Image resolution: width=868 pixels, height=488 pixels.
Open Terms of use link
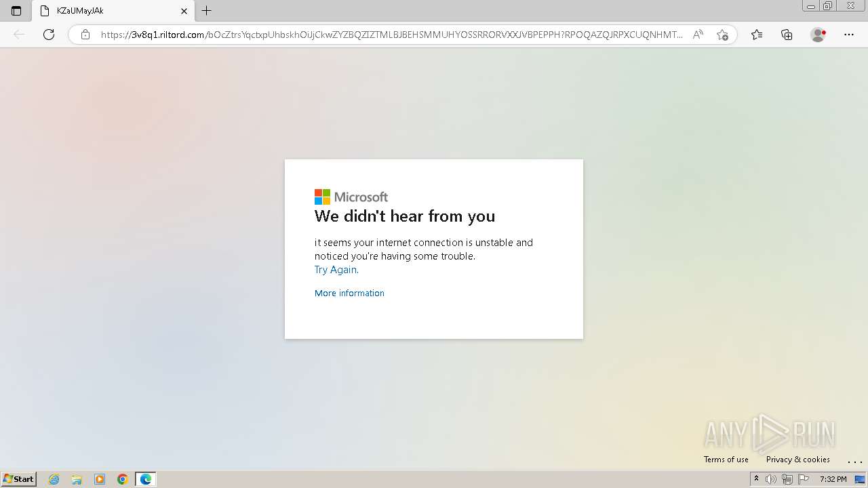click(726, 460)
